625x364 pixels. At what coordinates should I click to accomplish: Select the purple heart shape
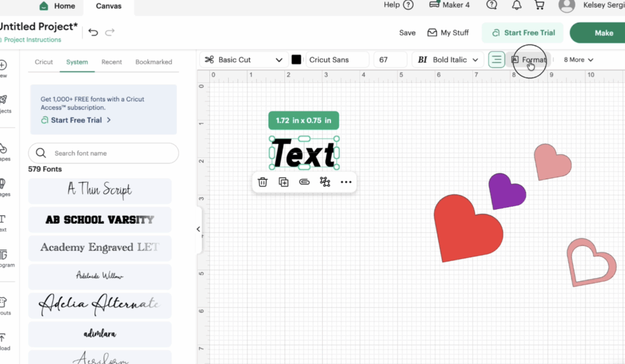click(505, 192)
